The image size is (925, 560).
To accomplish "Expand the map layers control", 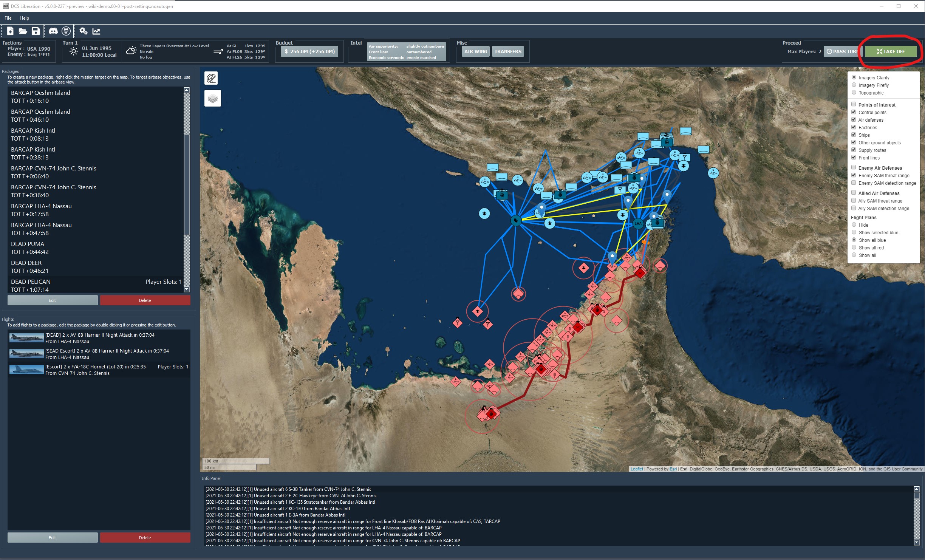I will [x=213, y=98].
